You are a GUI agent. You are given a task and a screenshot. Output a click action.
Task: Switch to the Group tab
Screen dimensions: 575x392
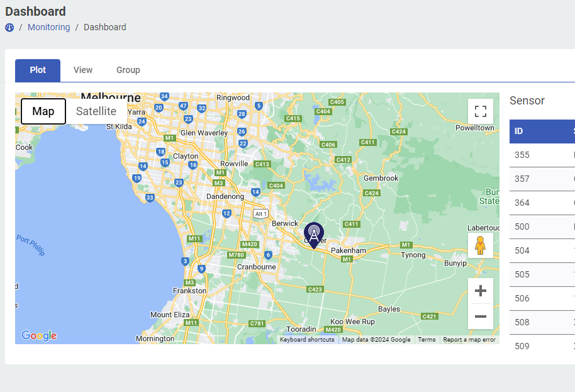pyautogui.click(x=128, y=70)
